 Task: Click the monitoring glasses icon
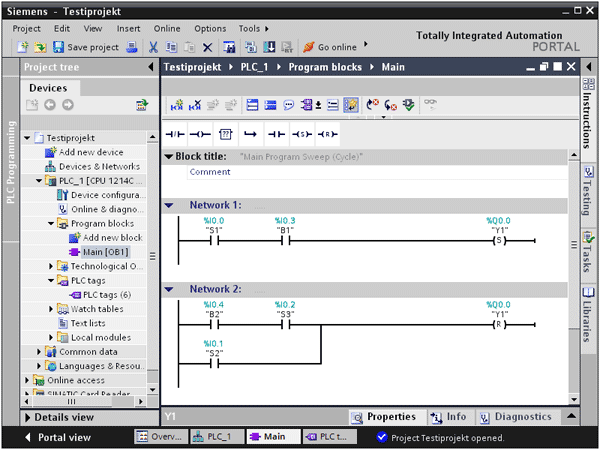(x=430, y=104)
